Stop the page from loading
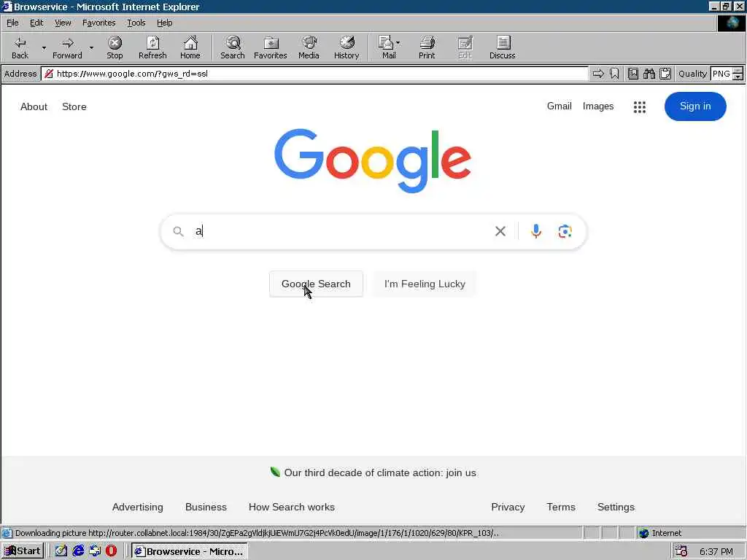The width and height of the screenshot is (747, 560). 115,47
